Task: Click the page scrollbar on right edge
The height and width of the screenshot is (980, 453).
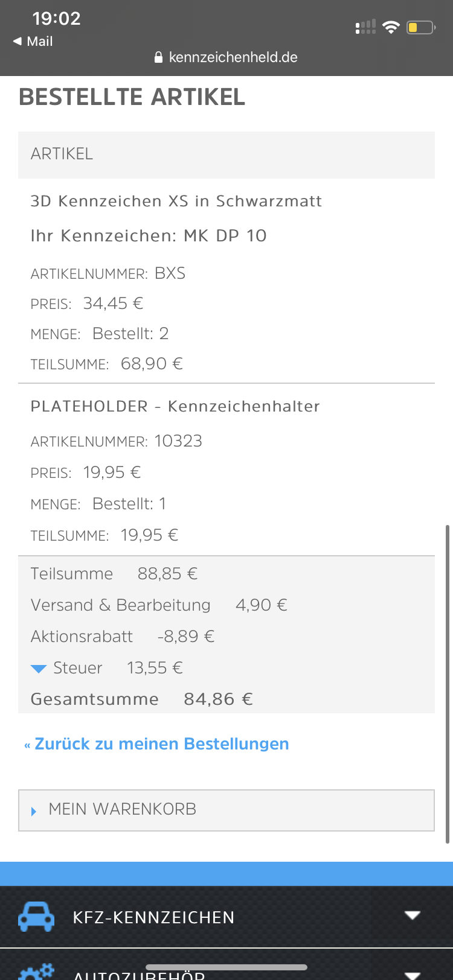Action: [x=447, y=682]
